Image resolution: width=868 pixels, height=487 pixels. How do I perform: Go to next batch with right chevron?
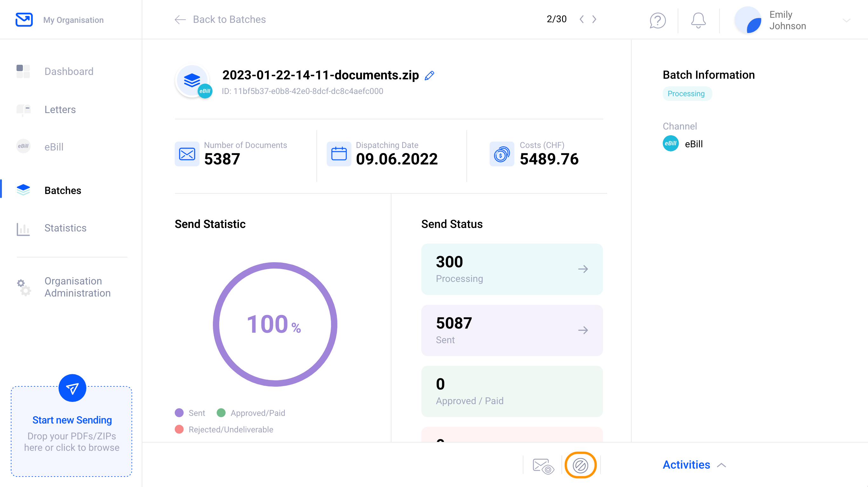[594, 19]
